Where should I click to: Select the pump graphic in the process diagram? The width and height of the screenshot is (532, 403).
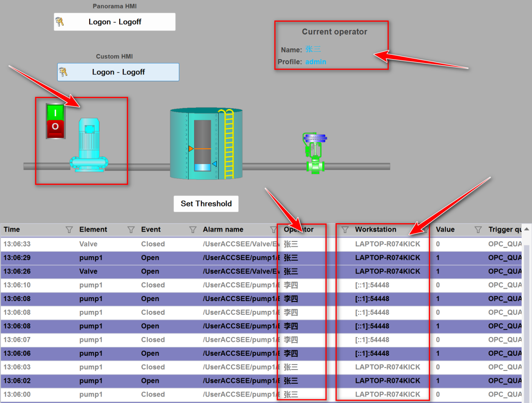coord(89,143)
